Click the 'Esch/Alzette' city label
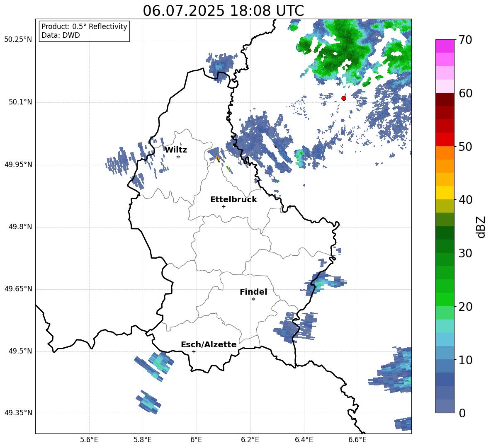The height and width of the screenshot is (448, 491). [209, 344]
